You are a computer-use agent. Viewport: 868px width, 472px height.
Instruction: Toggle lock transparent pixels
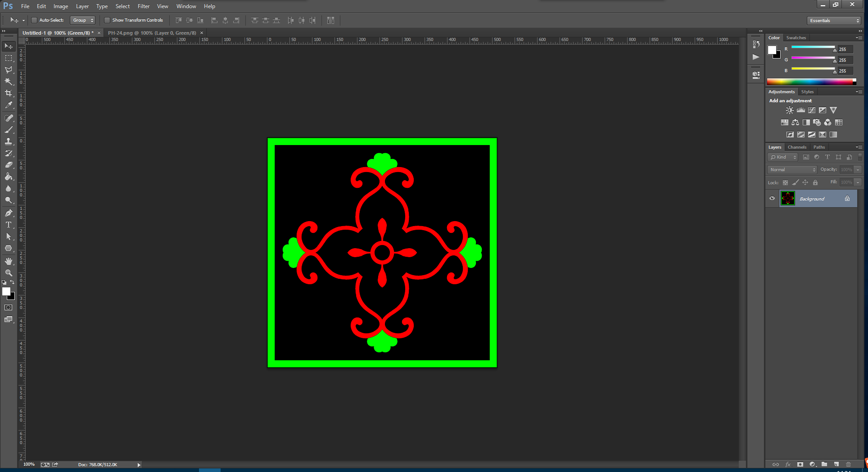(785, 182)
